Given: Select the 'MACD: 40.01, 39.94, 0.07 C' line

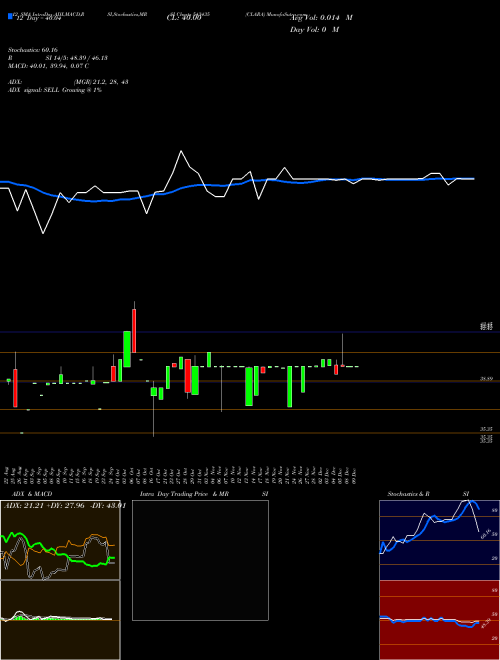Looking at the screenshot, I should point(48,66).
